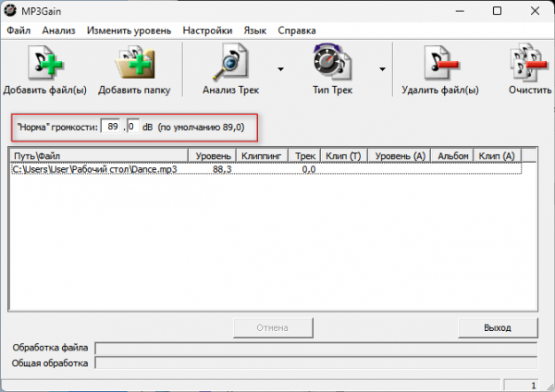Viewport: 555px width, 392px height.
Task: Click the Уровень (А) column header
Action: click(x=400, y=156)
